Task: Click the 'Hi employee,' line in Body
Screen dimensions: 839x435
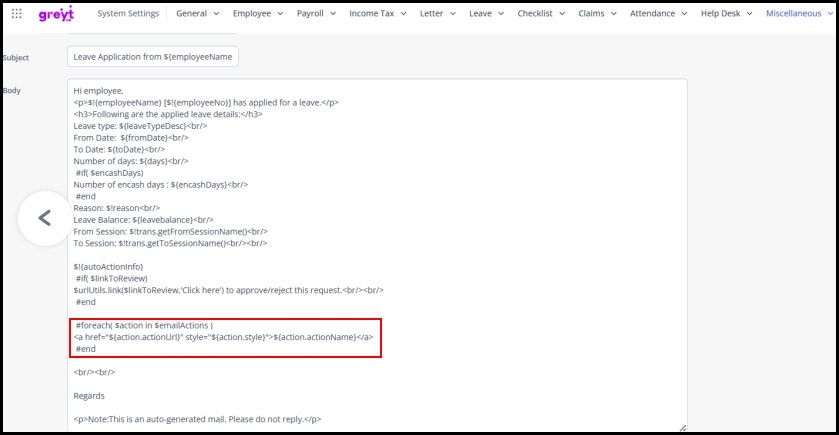Action: (98, 91)
